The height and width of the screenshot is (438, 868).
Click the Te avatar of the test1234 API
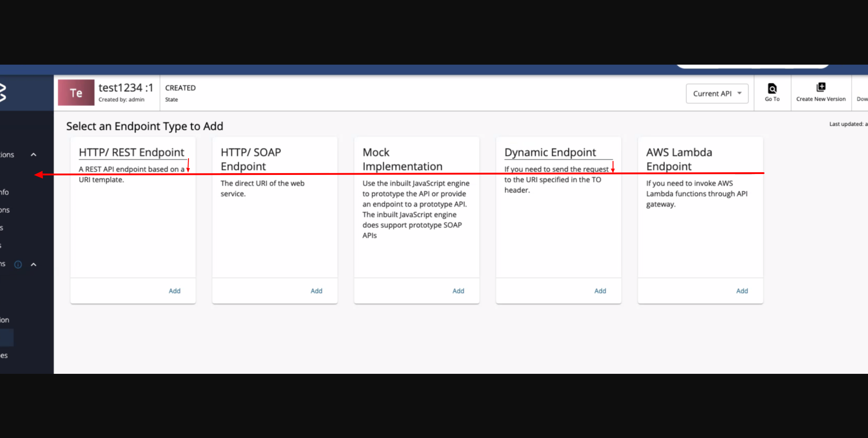(x=76, y=92)
